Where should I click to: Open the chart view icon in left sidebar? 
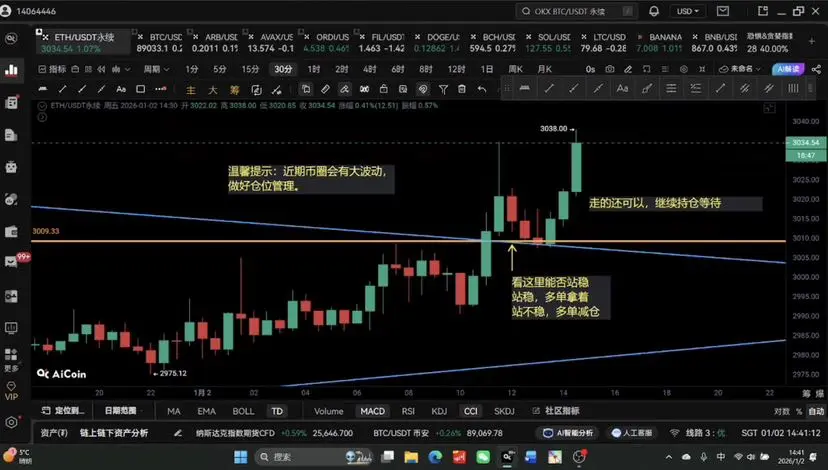(x=11, y=70)
